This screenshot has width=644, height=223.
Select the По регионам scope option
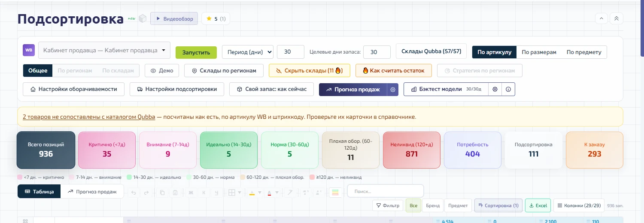pyautogui.click(x=75, y=71)
